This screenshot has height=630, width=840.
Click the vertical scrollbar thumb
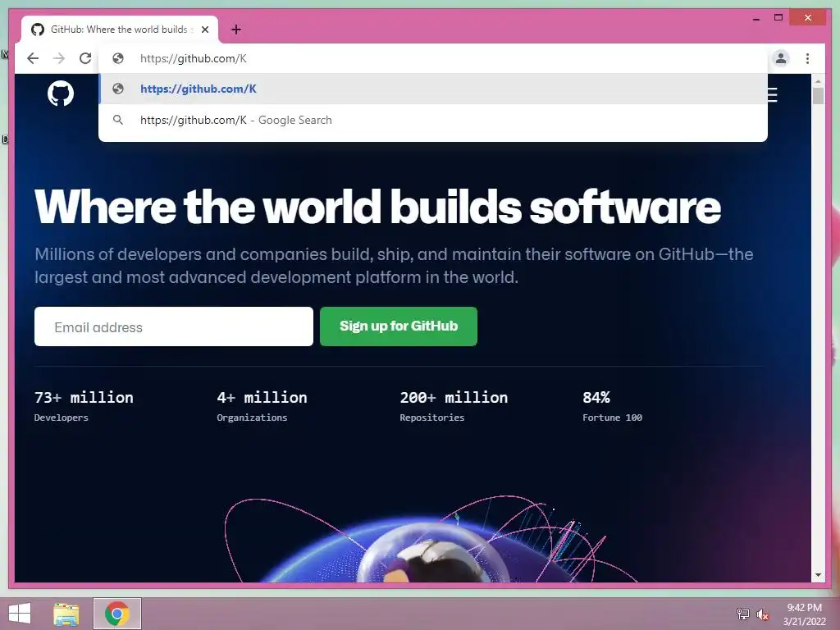[x=818, y=96]
